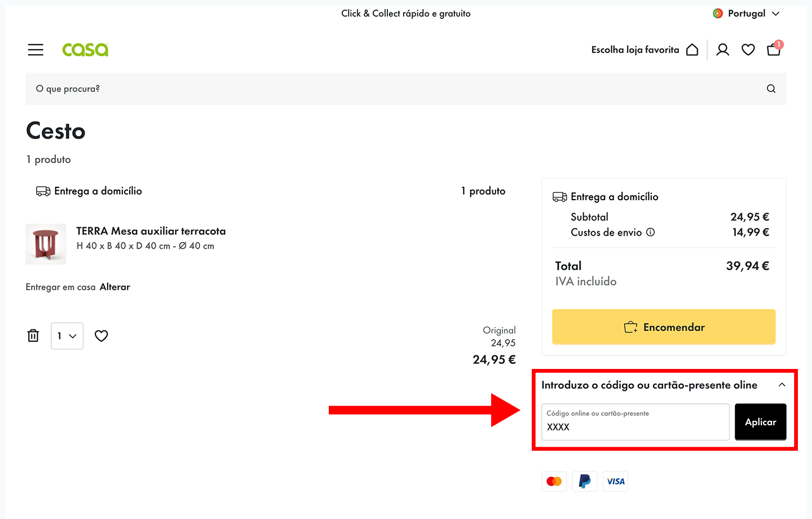Open the hamburger navigation menu
Viewport: 812px width, 519px height.
pyautogui.click(x=36, y=50)
